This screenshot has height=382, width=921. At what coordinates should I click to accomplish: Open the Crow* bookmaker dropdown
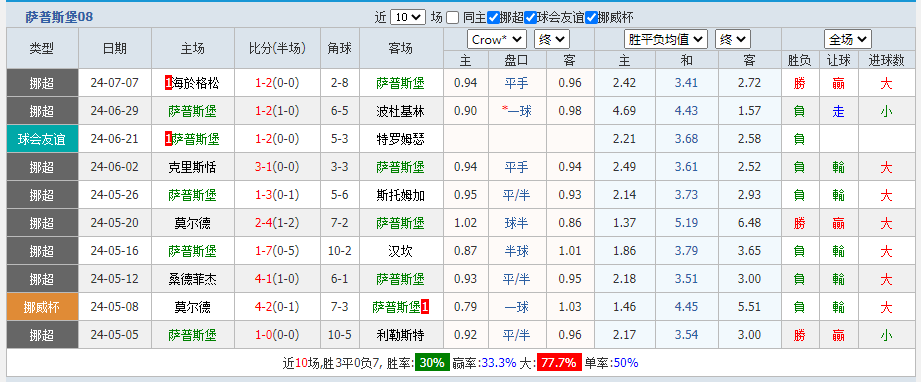click(x=497, y=39)
